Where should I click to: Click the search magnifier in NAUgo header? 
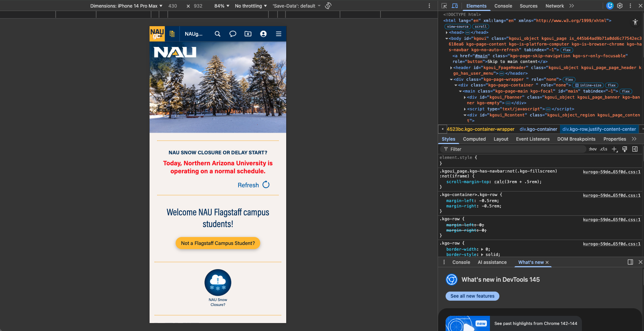217,34
